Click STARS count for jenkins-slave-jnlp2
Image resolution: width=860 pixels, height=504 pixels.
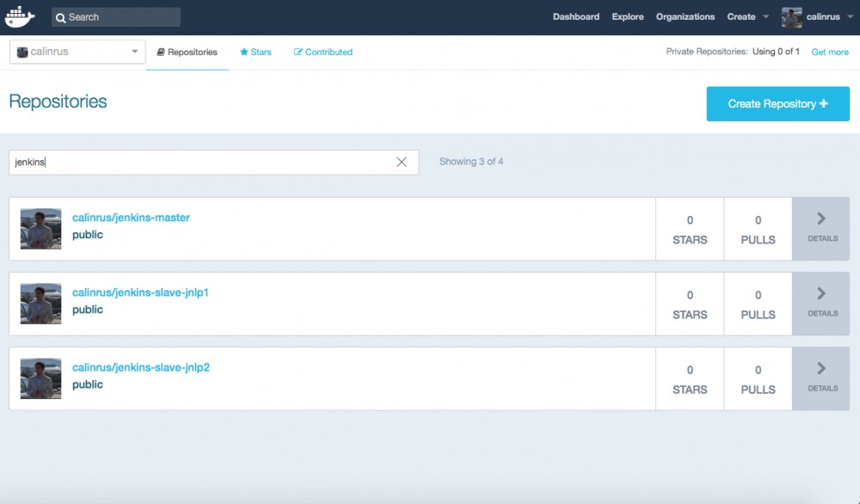(690, 379)
